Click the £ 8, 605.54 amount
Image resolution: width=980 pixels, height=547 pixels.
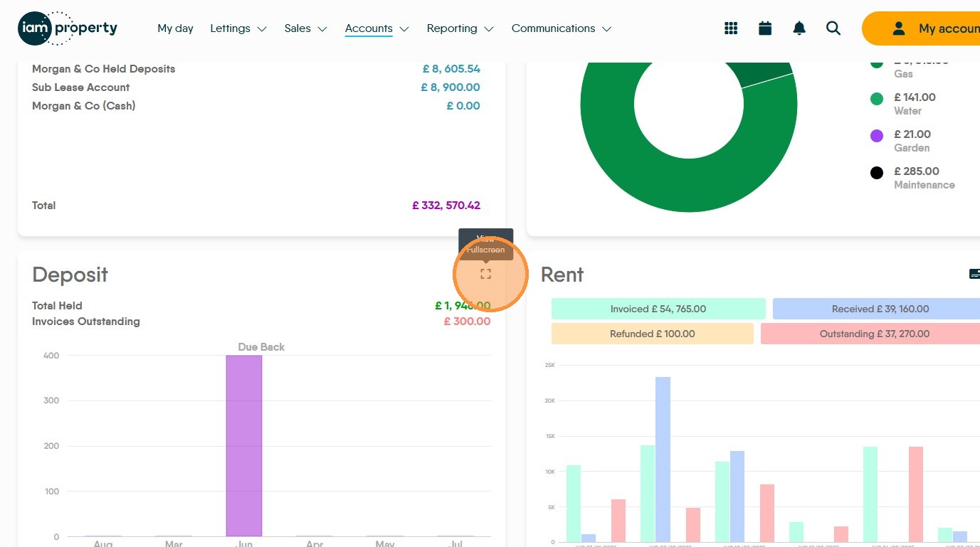pos(451,69)
